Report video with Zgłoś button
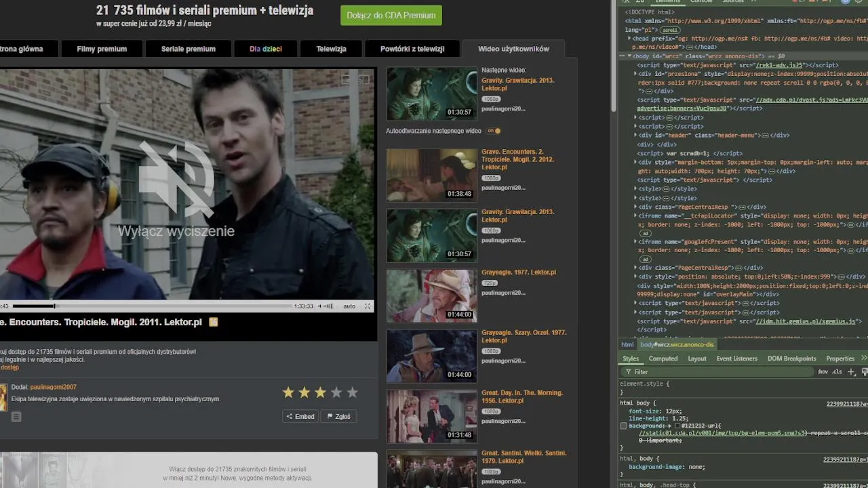 coord(339,417)
